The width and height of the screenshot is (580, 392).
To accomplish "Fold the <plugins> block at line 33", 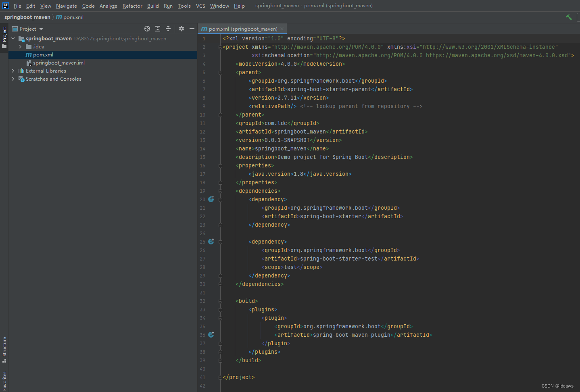I will coord(220,310).
